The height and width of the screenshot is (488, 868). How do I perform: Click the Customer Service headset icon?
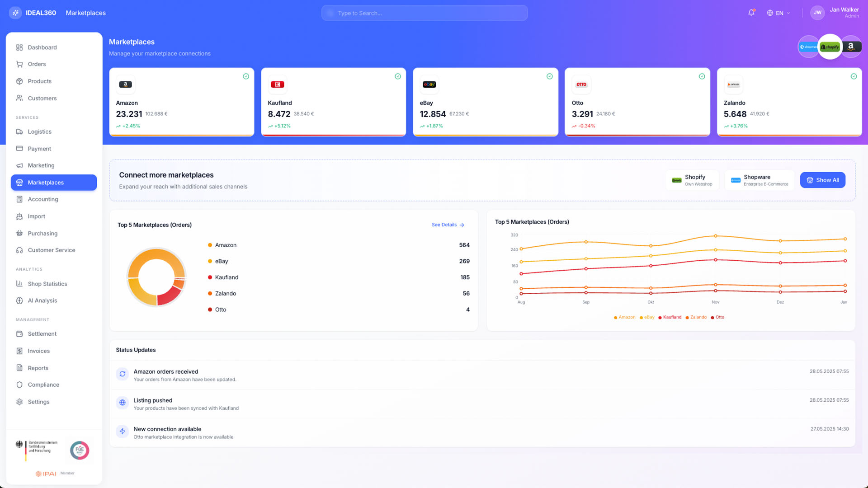[x=19, y=250]
